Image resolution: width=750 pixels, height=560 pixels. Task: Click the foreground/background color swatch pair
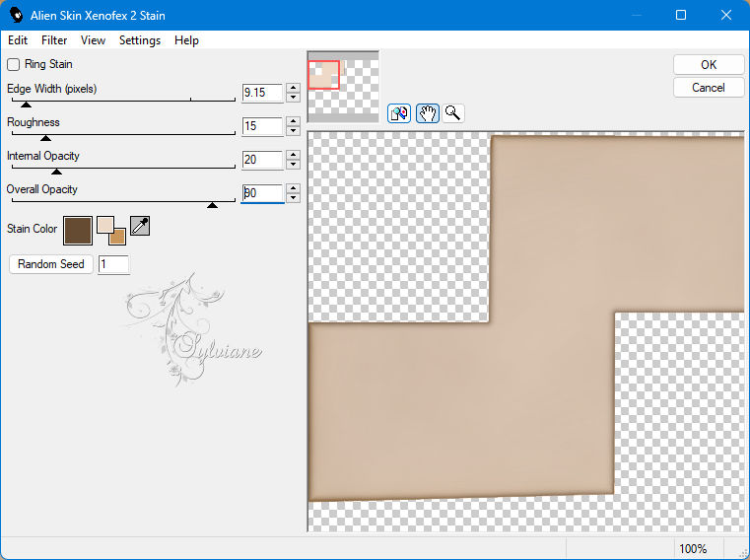point(111,231)
